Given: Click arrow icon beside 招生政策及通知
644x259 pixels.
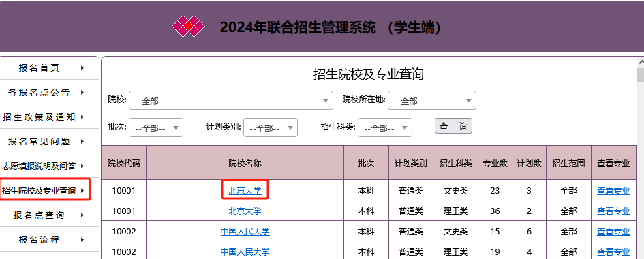Looking at the screenshot, I should click(x=82, y=117).
